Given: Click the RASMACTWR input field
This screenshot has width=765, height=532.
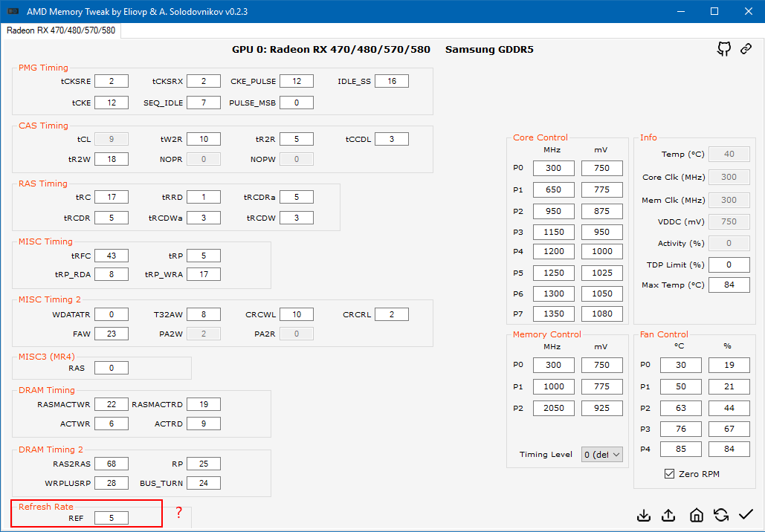Looking at the screenshot, I should click(112, 405).
